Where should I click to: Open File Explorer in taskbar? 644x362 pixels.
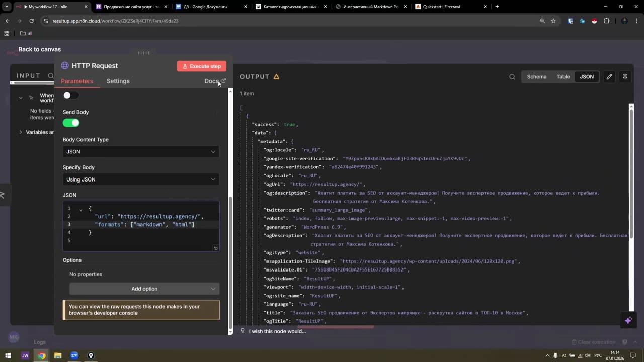tap(58, 355)
